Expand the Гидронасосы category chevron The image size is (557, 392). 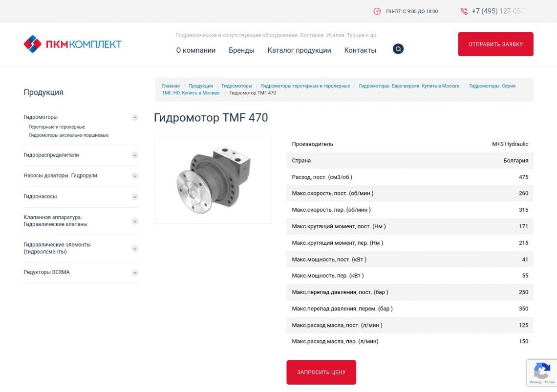pos(135,197)
